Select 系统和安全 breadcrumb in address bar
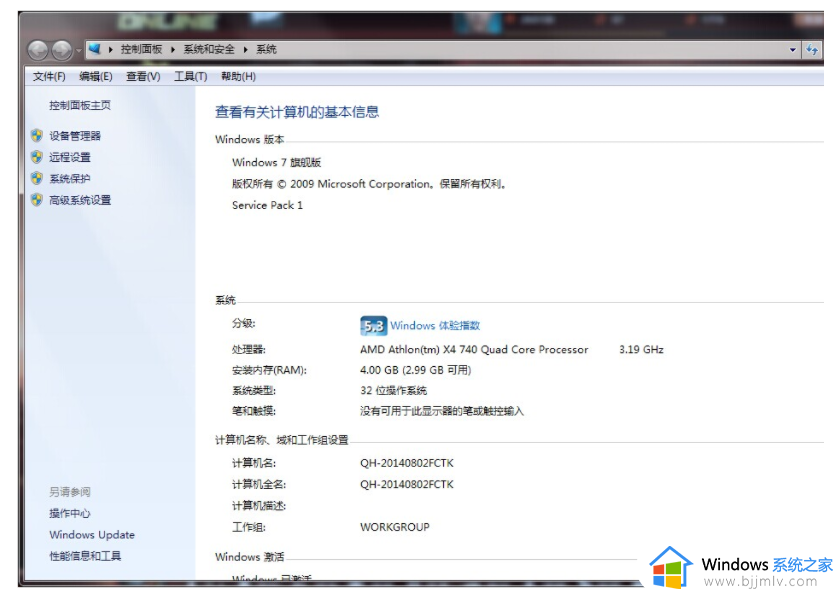The width and height of the screenshot is (838, 595). coord(209,49)
